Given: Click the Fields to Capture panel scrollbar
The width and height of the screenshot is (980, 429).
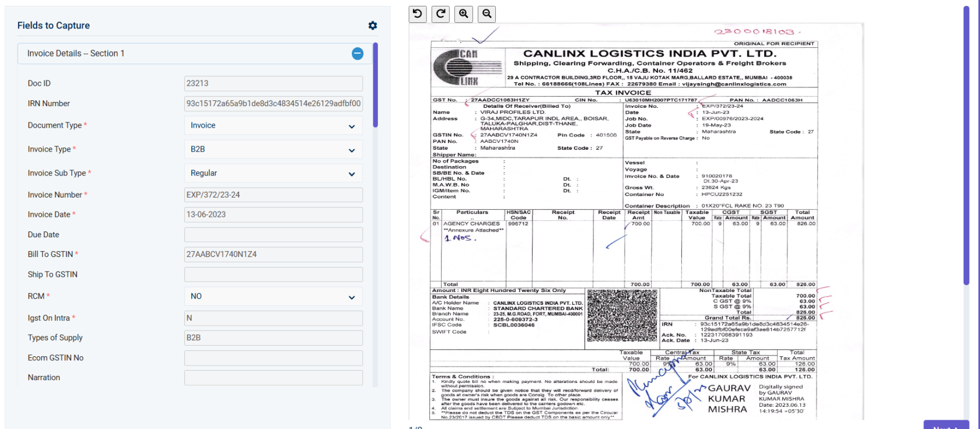Looking at the screenshot, I should click(x=375, y=85).
